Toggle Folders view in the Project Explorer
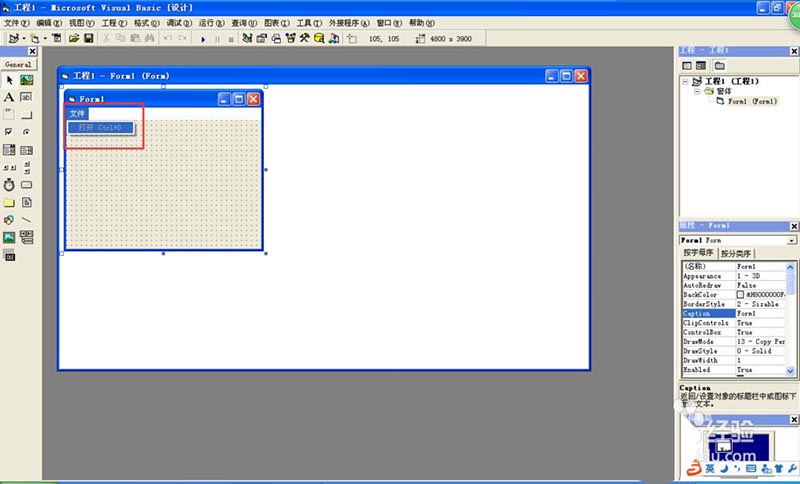 (x=719, y=66)
